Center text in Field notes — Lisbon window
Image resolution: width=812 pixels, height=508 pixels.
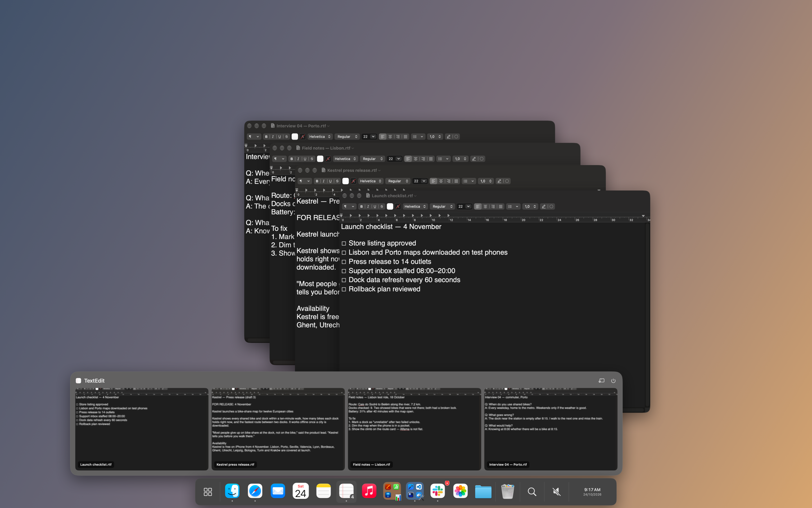(x=415, y=159)
